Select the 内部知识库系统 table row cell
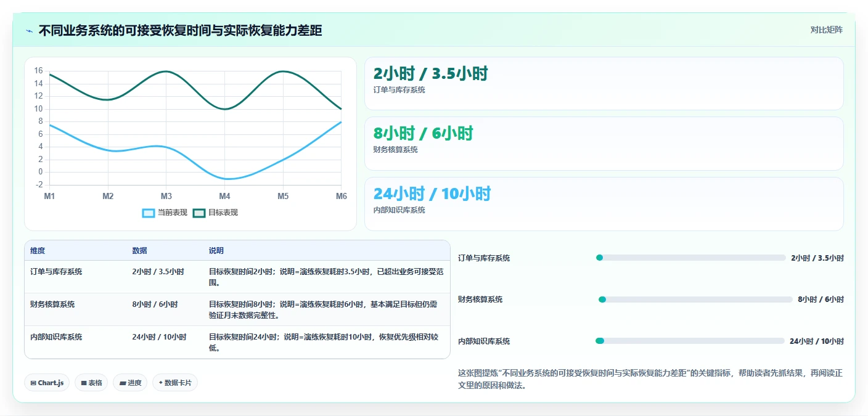Viewport: 868px width, 416px height. click(x=75, y=342)
